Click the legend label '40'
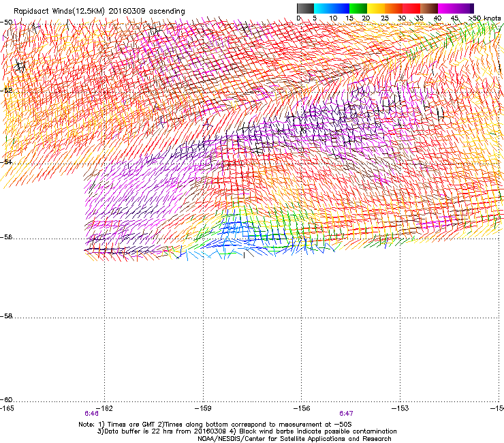This screenshot has height=443, width=504. (437, 18)
